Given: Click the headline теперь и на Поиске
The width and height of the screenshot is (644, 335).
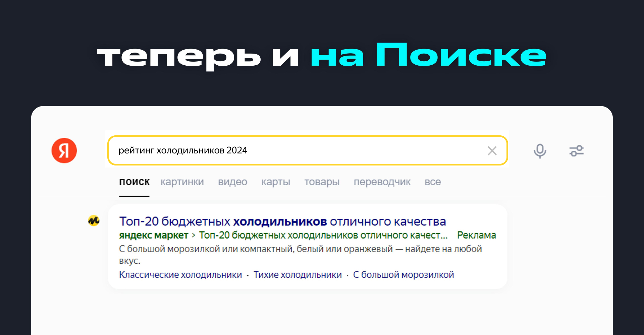Looking at the screenshot, I should (x=322, y=56).
